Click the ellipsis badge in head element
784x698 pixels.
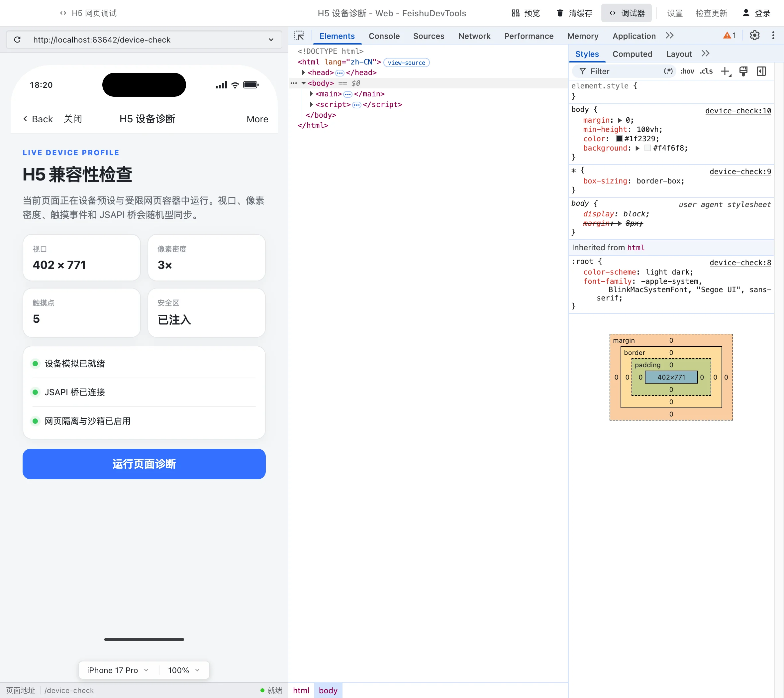click(x=340, y=73)
